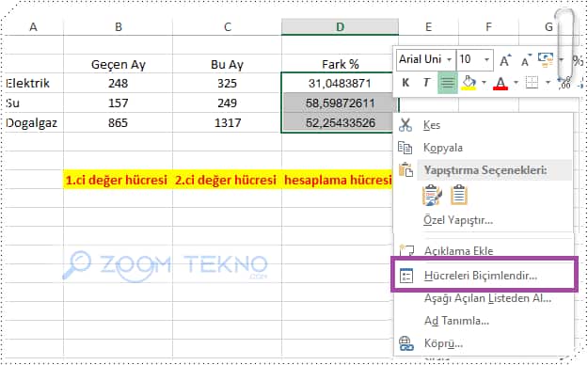Click the link icon beside Köprü
This screenshot has width=588, height=365.
pyautogui.click(x=406, y=343)
